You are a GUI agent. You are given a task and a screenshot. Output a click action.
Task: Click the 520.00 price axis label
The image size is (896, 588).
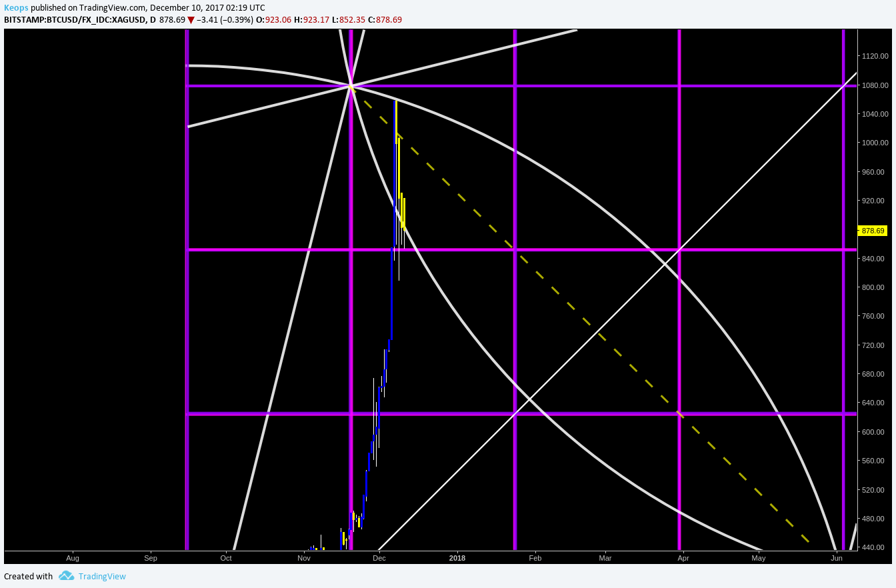875,490
